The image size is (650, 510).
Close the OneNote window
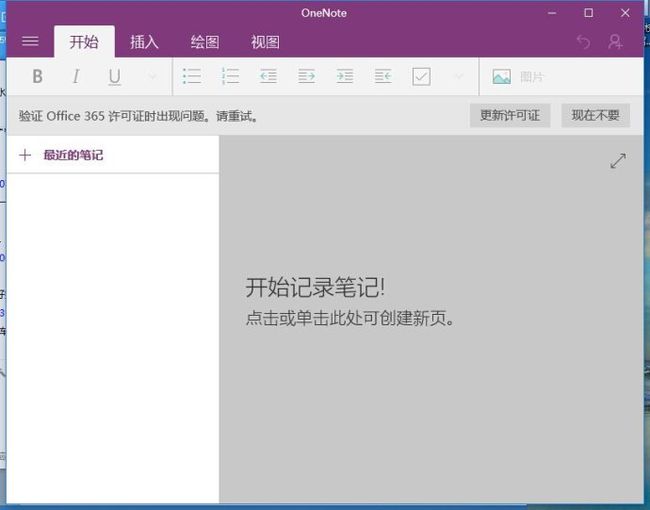(625, 13)
